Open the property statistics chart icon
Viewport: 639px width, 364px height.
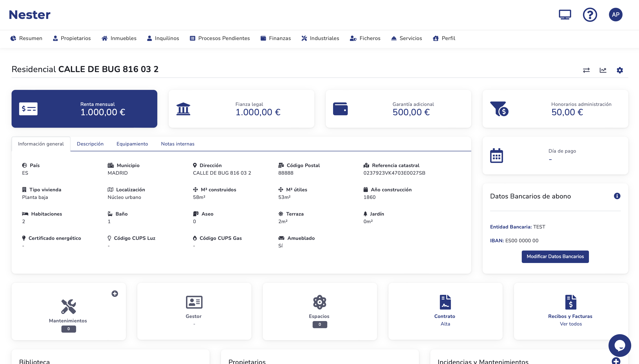603,70
